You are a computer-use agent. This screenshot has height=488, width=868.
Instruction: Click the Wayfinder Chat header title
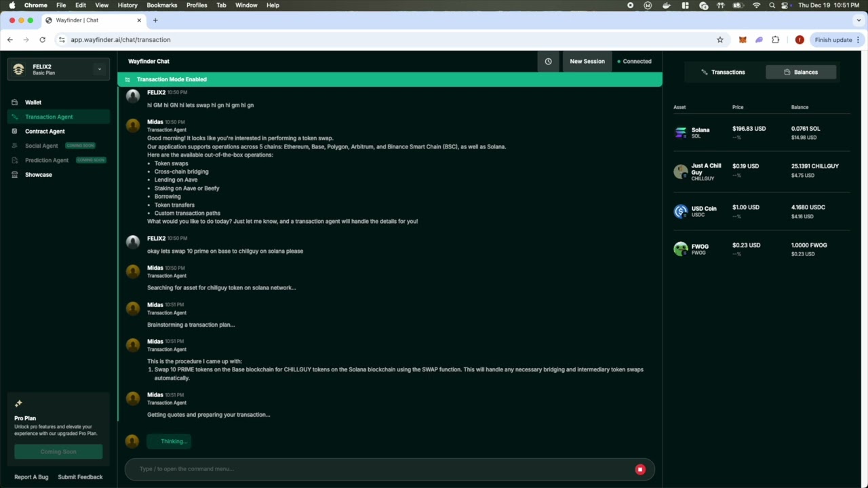point(149,61)
